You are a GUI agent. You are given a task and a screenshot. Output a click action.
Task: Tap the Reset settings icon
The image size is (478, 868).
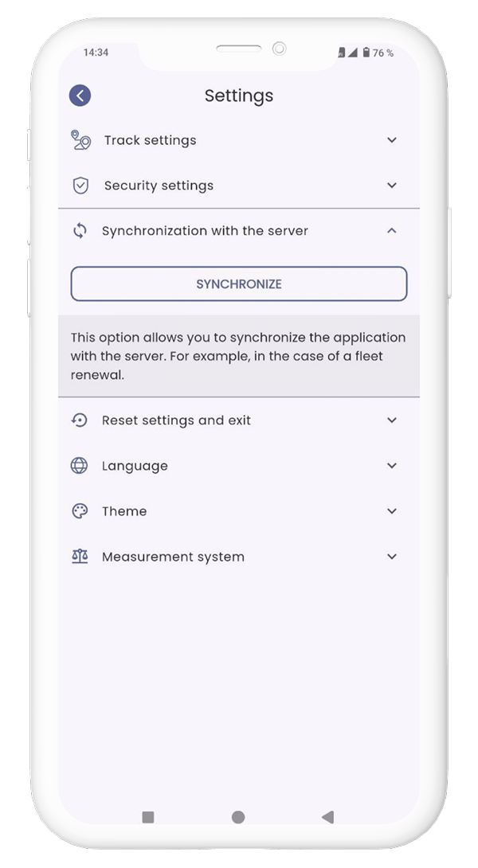point(80,420)
